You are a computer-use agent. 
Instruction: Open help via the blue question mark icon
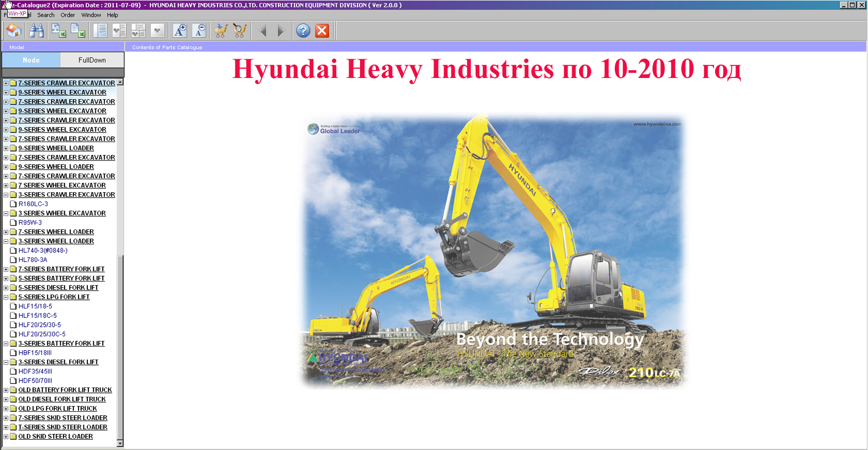tap(303, 31)
